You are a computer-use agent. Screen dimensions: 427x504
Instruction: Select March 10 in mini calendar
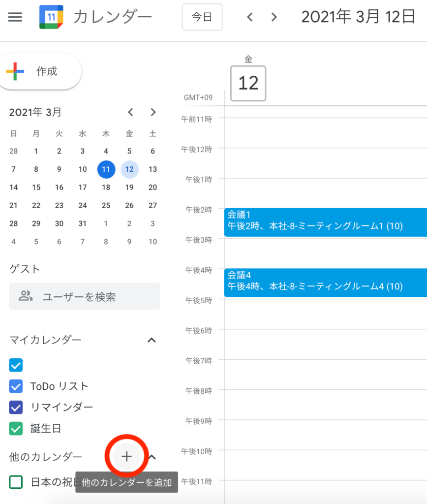pos(83,169)
